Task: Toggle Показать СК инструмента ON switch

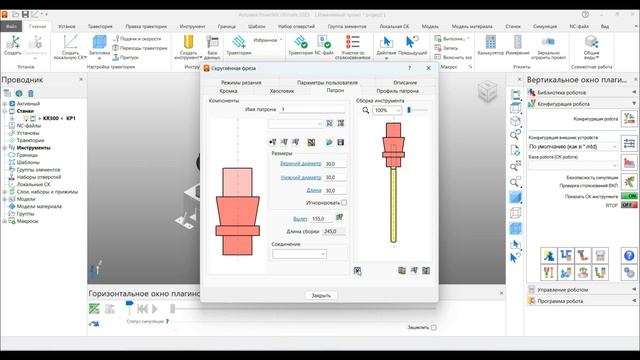Action: (629, 196)
